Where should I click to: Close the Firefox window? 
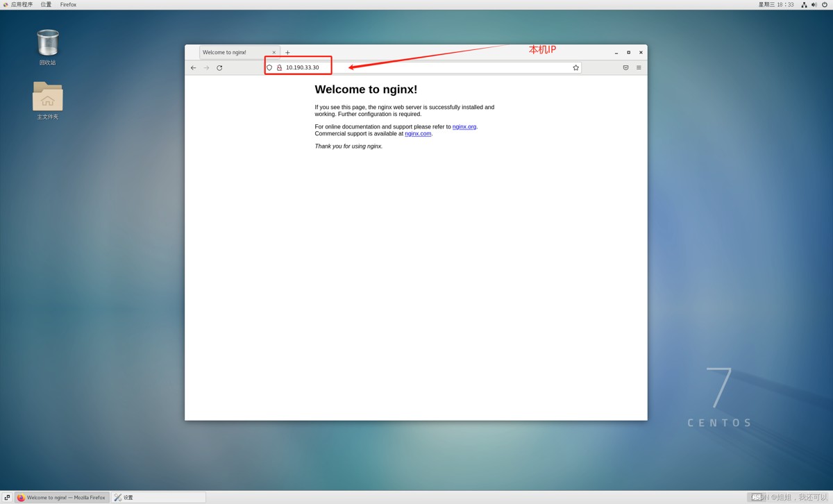[641, 53]
